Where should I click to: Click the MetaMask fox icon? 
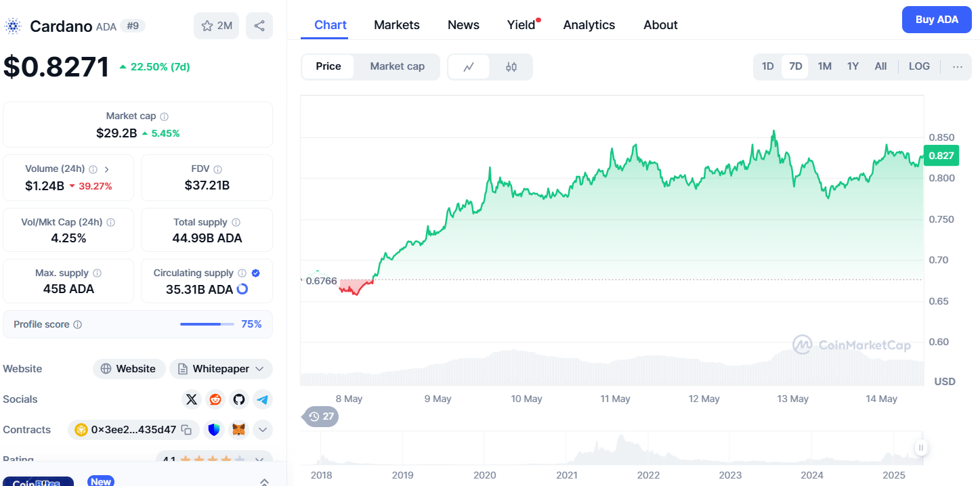(238, 429)
